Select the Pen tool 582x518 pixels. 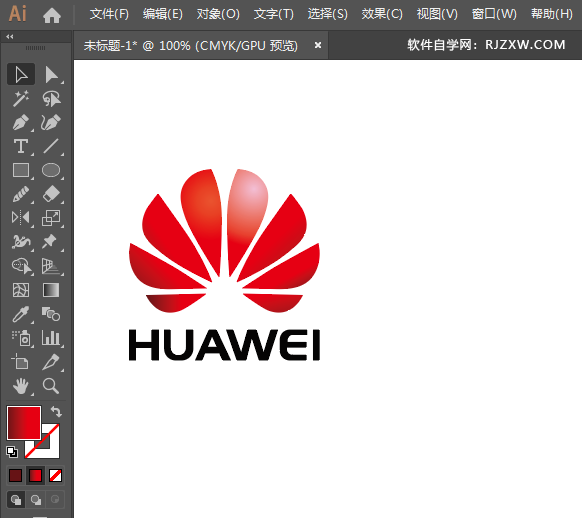[x=21, y=122]
